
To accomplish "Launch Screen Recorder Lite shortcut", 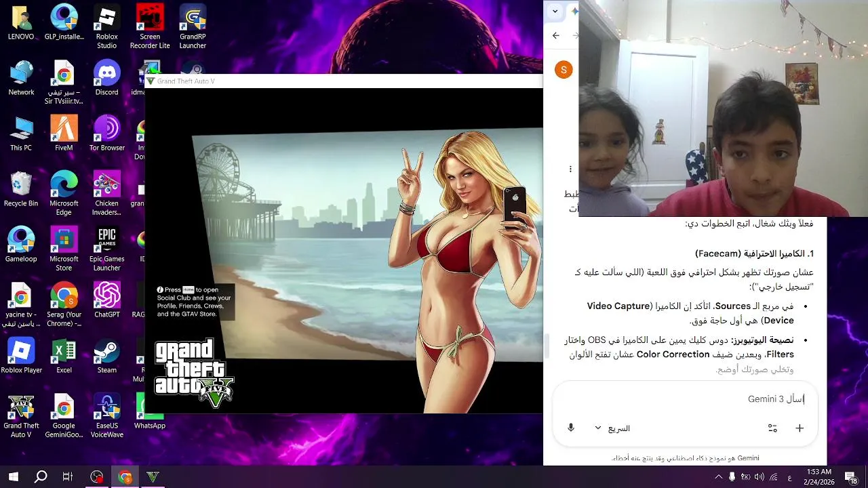I will tap(150, 27).
